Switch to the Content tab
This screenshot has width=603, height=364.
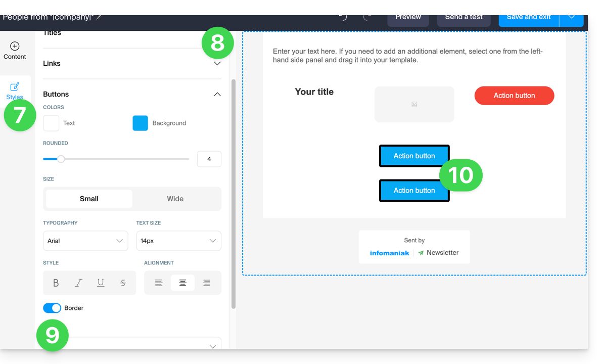click(x=15, y=51)
